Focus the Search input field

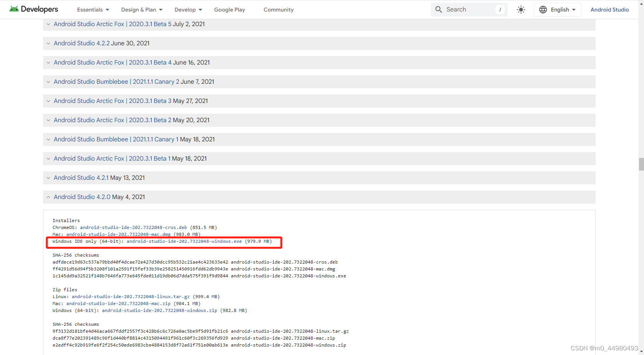[x=469, y=10]
